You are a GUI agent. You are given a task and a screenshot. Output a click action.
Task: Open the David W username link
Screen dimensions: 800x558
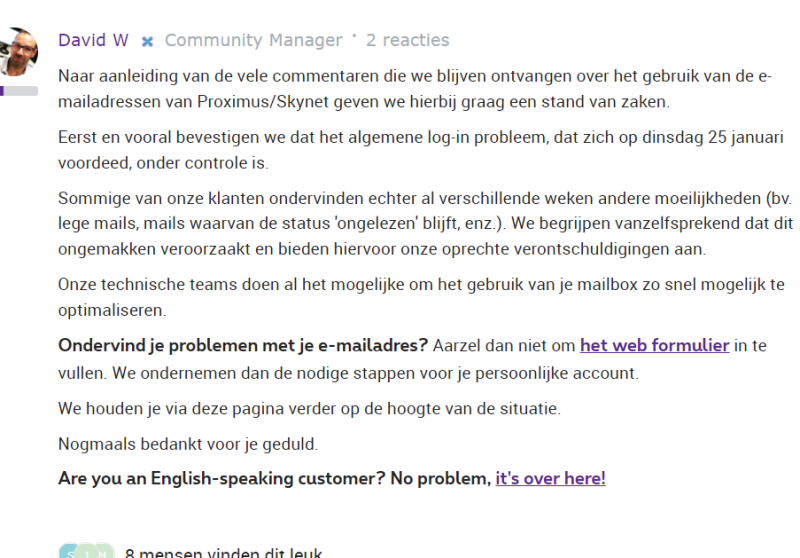(x=93, y=41)
